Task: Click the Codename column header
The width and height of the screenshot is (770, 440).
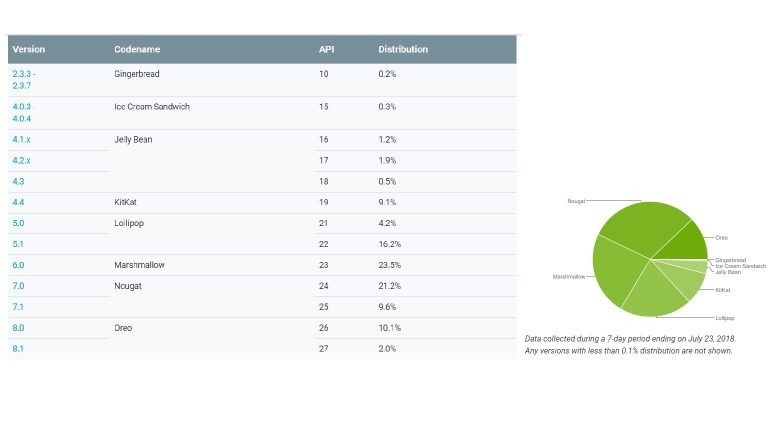Action: pyautogui.click(x=137, y=49)
